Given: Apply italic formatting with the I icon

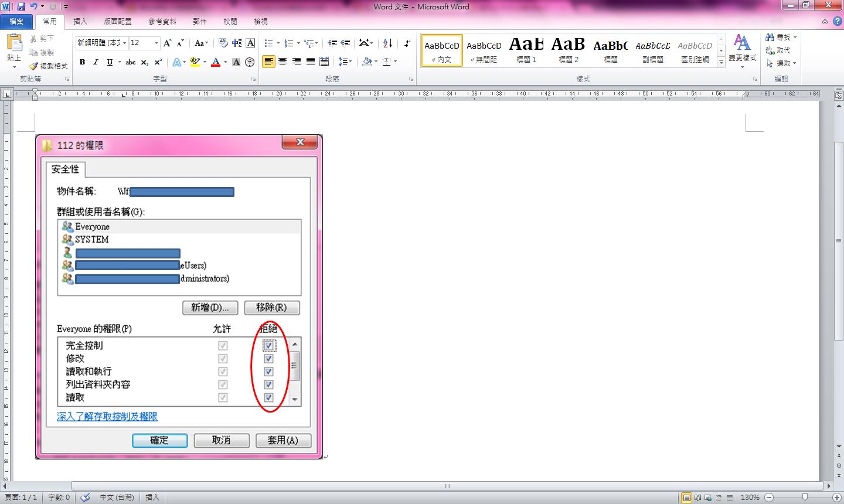Looking at the screenshot, I should click(96, 62).
